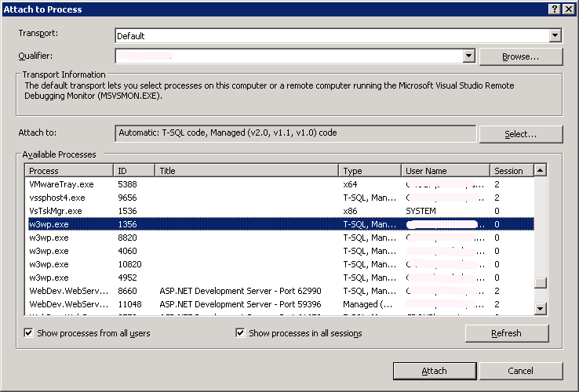Screen dimensions: 579x392
Task: Toggle Show processes from all users
Action: pos(87,333)
